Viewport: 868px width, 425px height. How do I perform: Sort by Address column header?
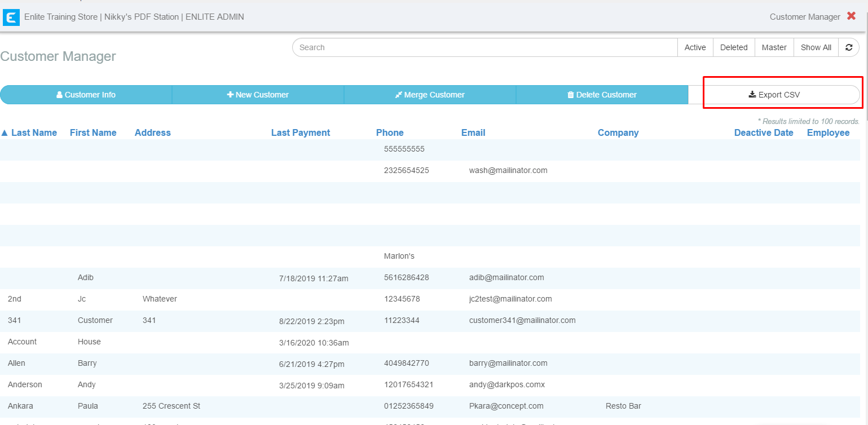153,133
